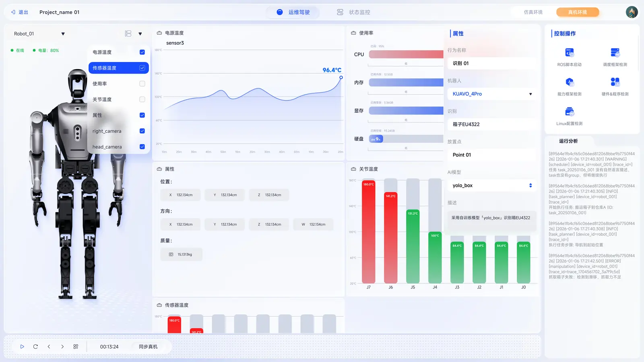Click the 描述 description text box
This screenshot has height=362, width=644.
492,221
